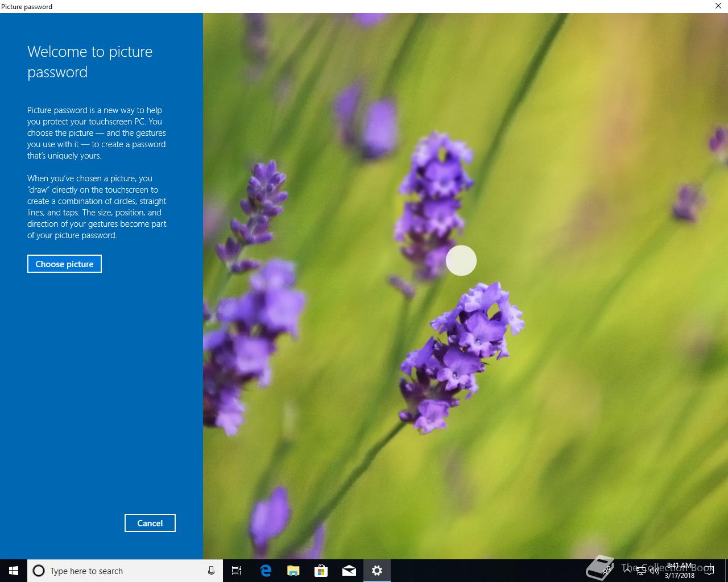Show hidden system tray icons

[627, 571]
